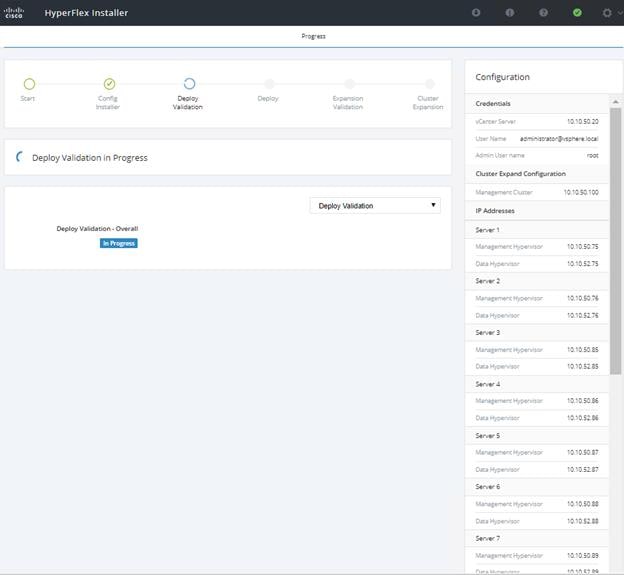Click the IP Addresses section header
The width and height of the screenshot is (624, 575).
click(495, 211)
